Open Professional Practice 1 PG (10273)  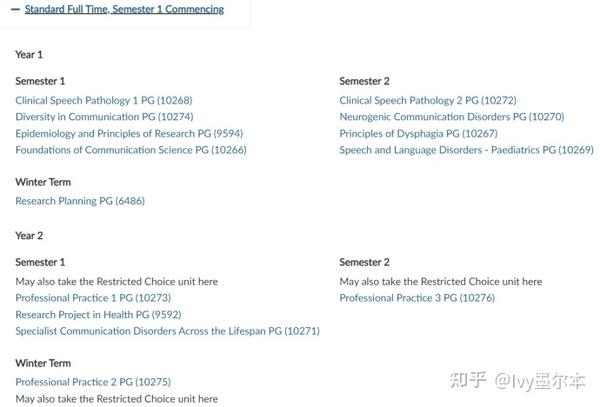pos(93,298)
